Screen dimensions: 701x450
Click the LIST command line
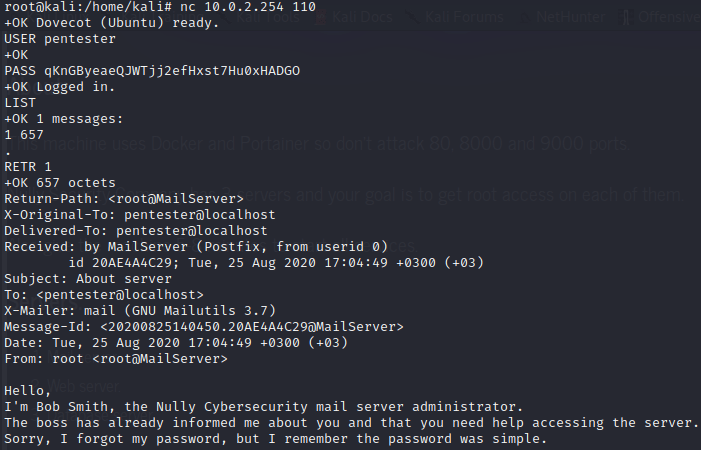point(20,103)
